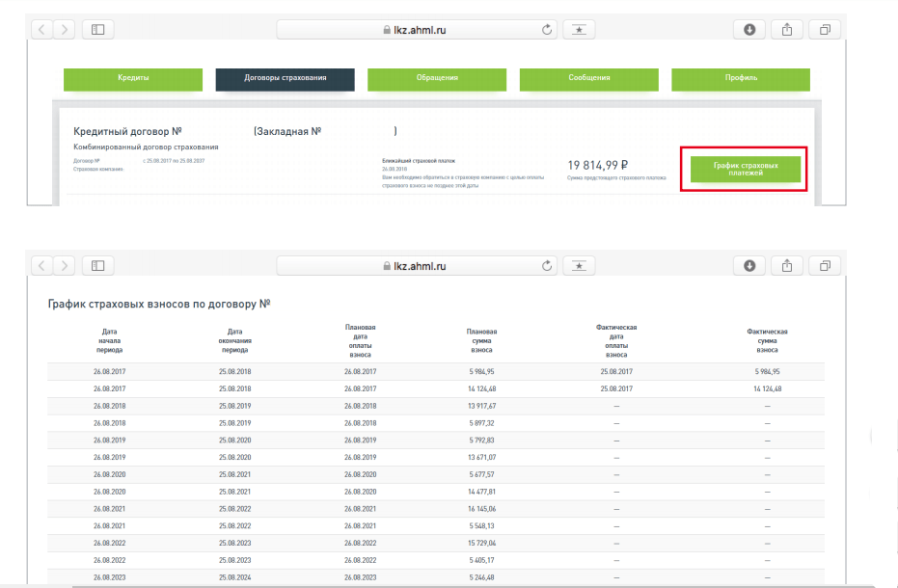
Task: Click the share icon in the upper browser window
Action: tap(787, 30)
